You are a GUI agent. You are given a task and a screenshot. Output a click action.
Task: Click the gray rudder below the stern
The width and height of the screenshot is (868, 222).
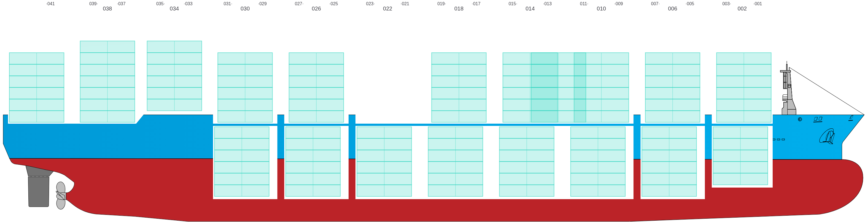point(39,191)
